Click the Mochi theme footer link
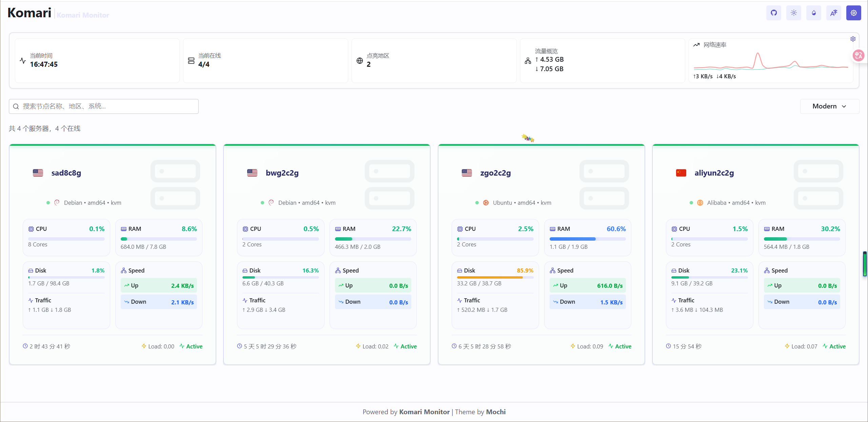Image resolution: width=868 pixels, height=422 pixels. [496, 412]
